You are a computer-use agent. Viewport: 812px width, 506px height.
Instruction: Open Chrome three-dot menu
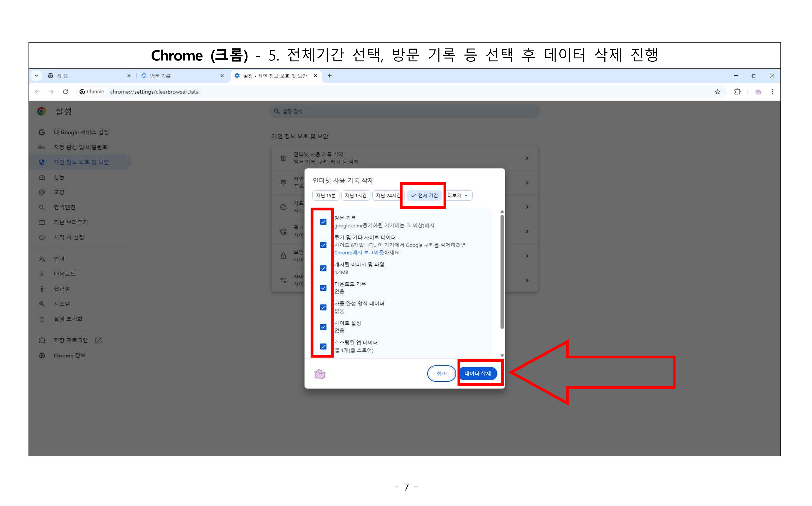pos(772,92)
